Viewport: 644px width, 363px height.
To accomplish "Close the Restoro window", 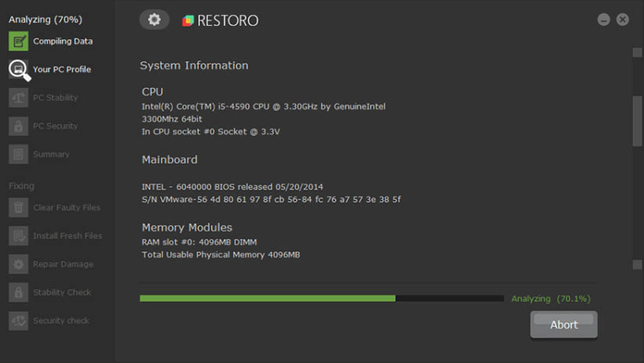I will (623, 19).
